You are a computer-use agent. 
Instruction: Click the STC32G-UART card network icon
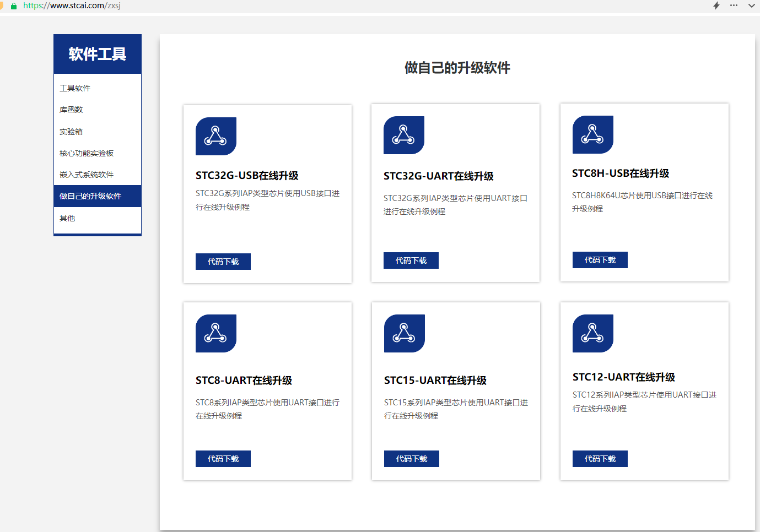pos(404,135)
